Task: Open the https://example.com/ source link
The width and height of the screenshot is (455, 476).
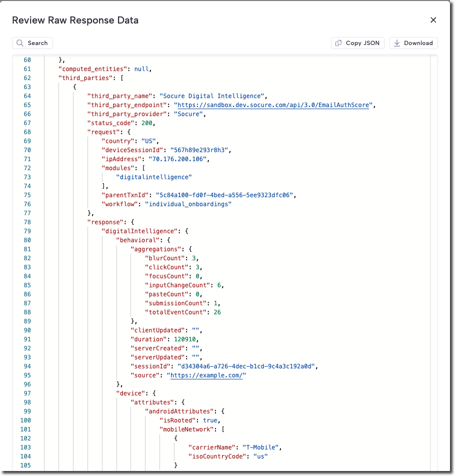Action: coord(206,375)
